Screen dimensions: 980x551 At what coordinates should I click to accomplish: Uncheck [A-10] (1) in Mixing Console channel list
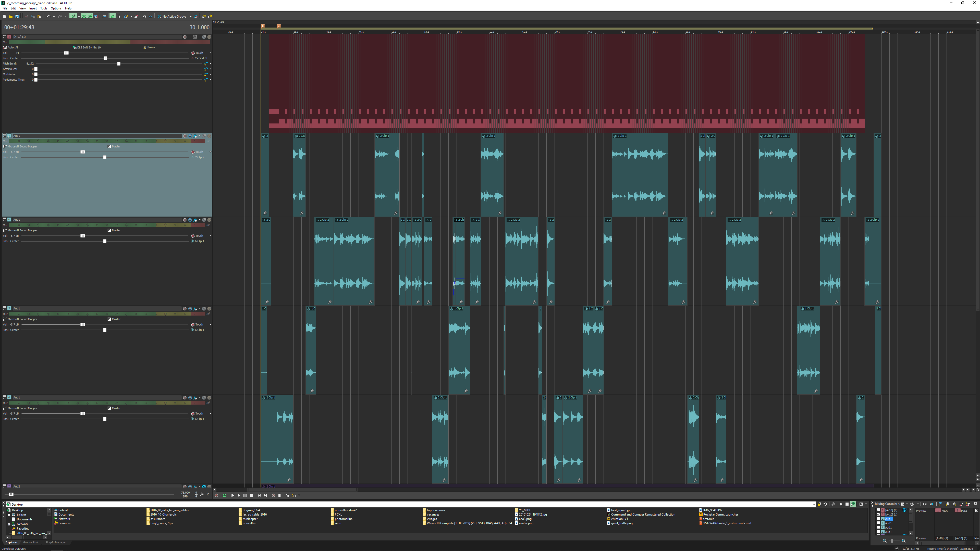(878, 514)
